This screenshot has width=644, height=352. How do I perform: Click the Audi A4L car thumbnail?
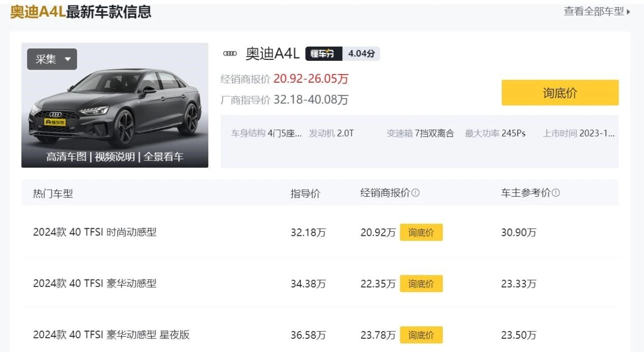tap(115, 105)
